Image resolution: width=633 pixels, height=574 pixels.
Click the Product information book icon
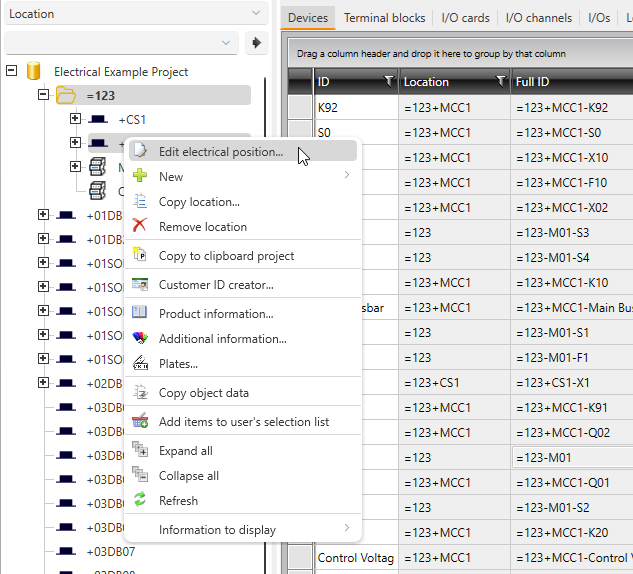pos(140,314)
